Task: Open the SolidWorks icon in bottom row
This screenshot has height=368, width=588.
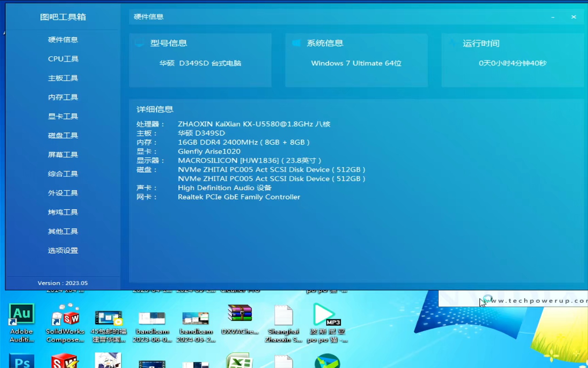Action: 65,361
